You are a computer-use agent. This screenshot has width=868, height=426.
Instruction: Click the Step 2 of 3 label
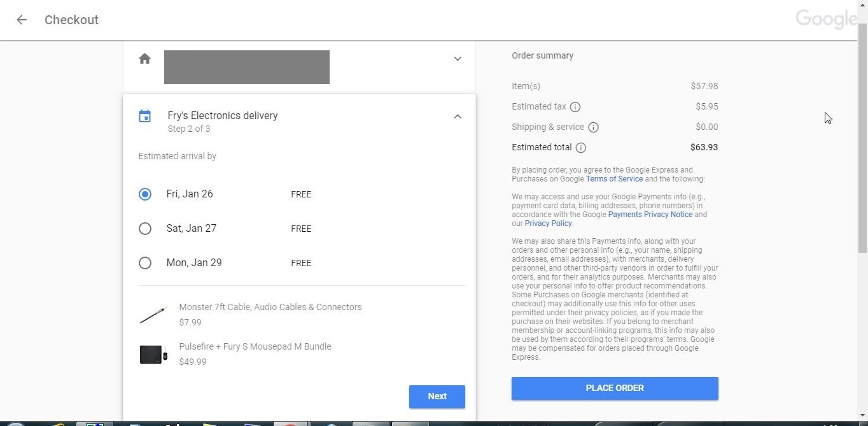coord(189,129)
